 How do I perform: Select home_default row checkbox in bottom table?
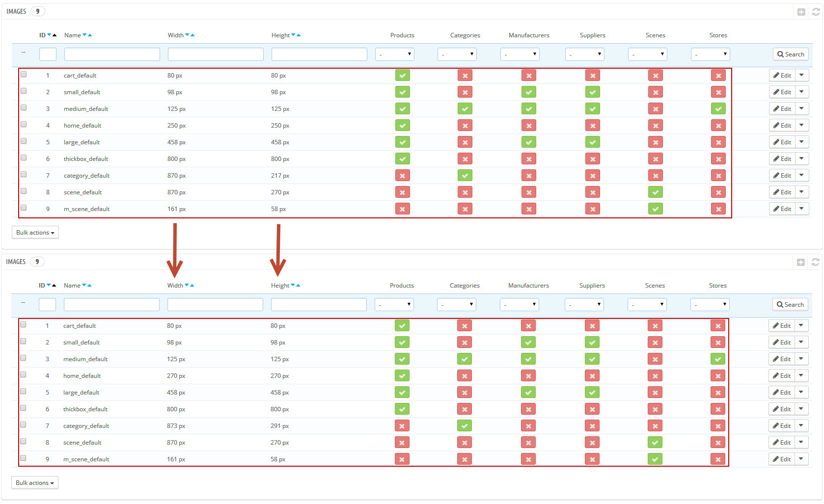click(23, 375)
